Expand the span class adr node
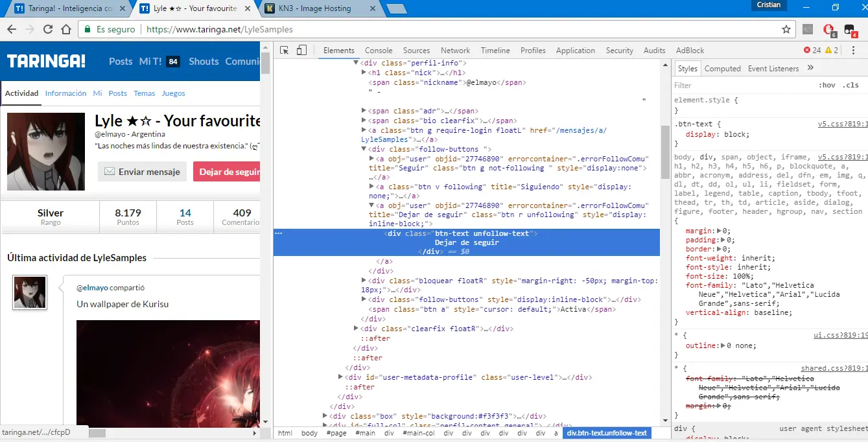The width and height of the screenshot is (868, 442). tap(364, 111)
